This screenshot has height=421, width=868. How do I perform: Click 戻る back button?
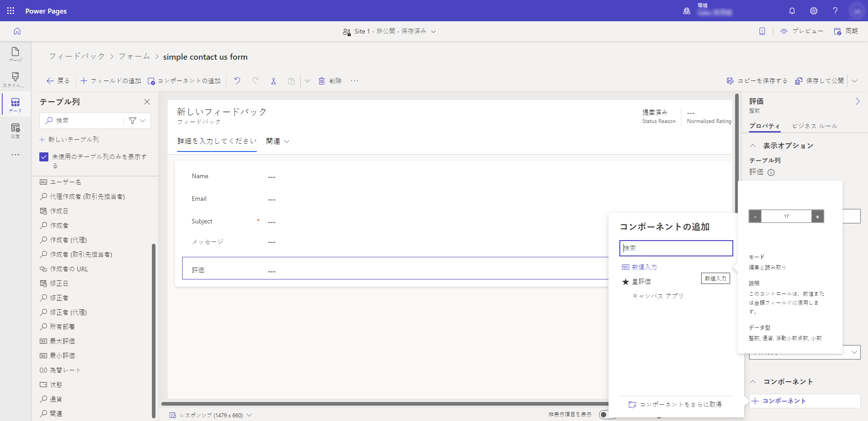pos(58,81)
